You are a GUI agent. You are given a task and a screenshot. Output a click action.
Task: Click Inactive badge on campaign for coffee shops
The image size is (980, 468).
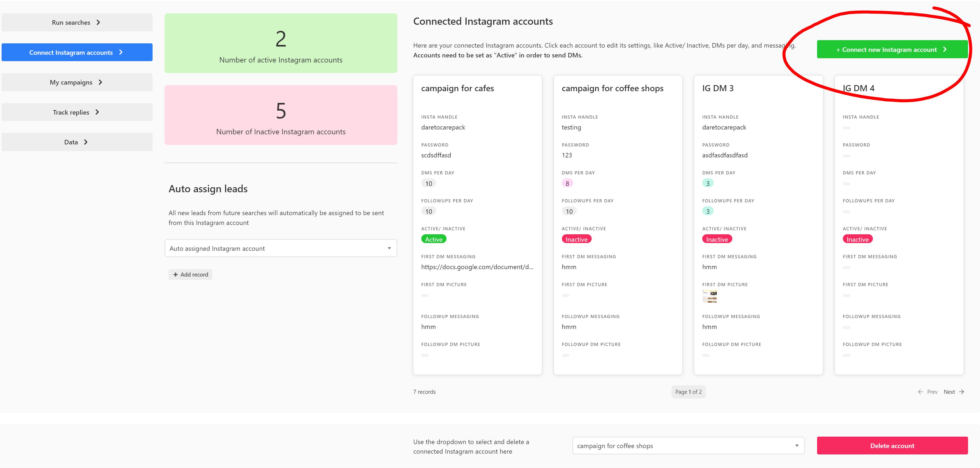(x=576, y=239)
